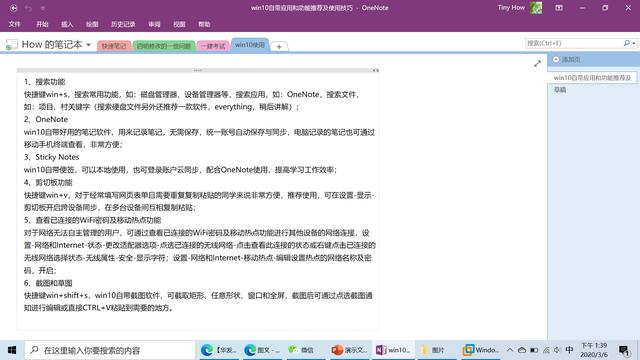The width and height of the screenshot is (640, 360).
Task: Click the heading 2、OneNote
Action: (x=46, y=120)
